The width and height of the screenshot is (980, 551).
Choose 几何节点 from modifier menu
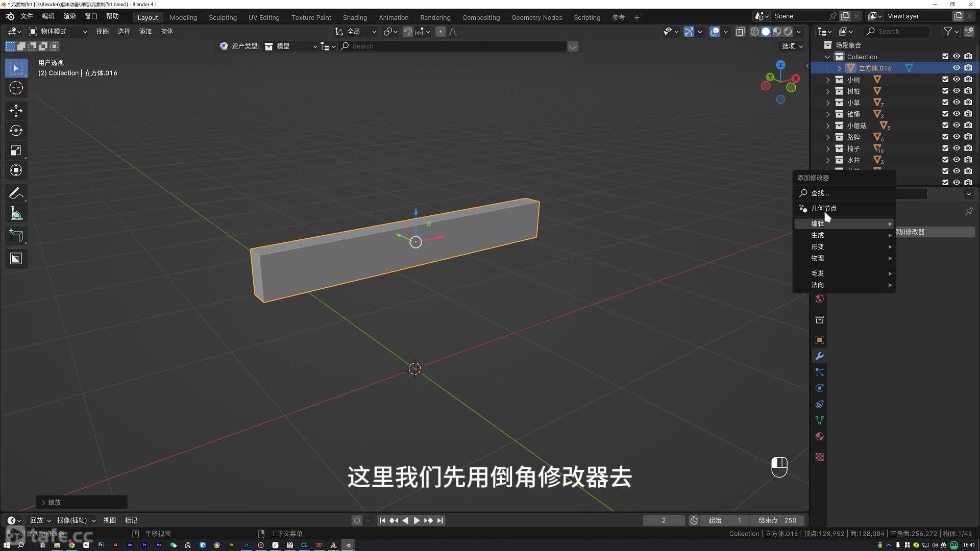coord(844,208)
